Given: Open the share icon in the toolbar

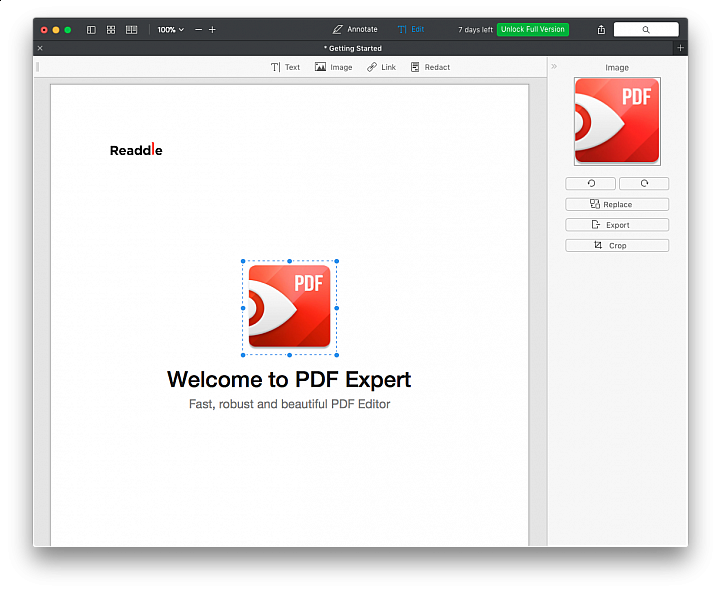Looking at the screenshot, I should tap(601, 30).
